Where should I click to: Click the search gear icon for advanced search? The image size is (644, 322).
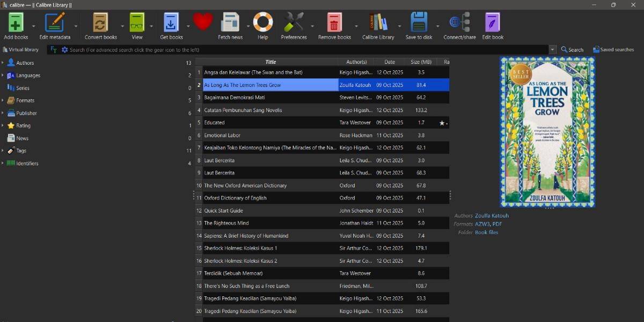[64, 50]
